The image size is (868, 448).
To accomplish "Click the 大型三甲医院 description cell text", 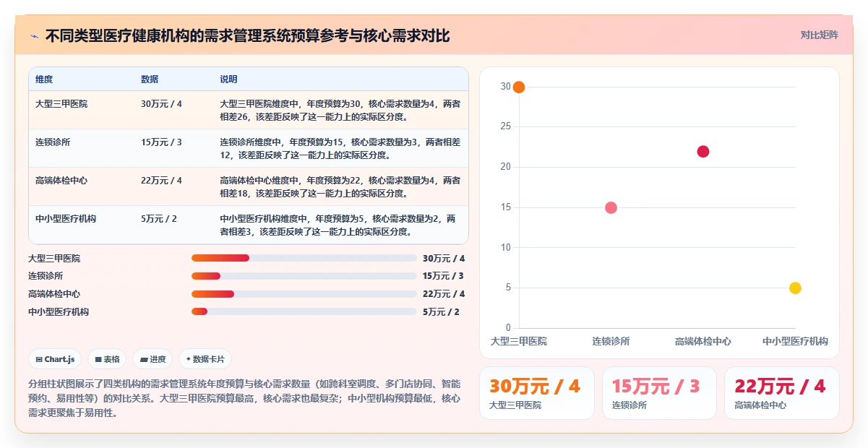I will tap(340, 110).
